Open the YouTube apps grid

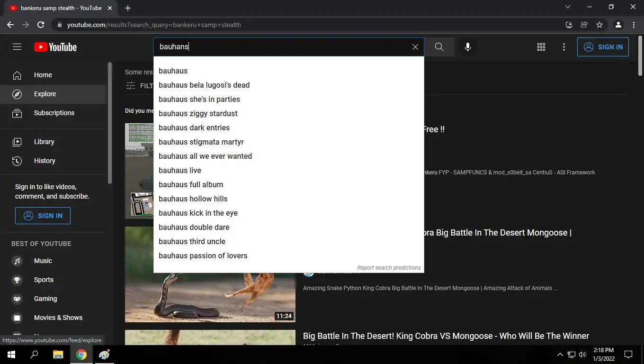pyautogui.click(x=541, y=47)
